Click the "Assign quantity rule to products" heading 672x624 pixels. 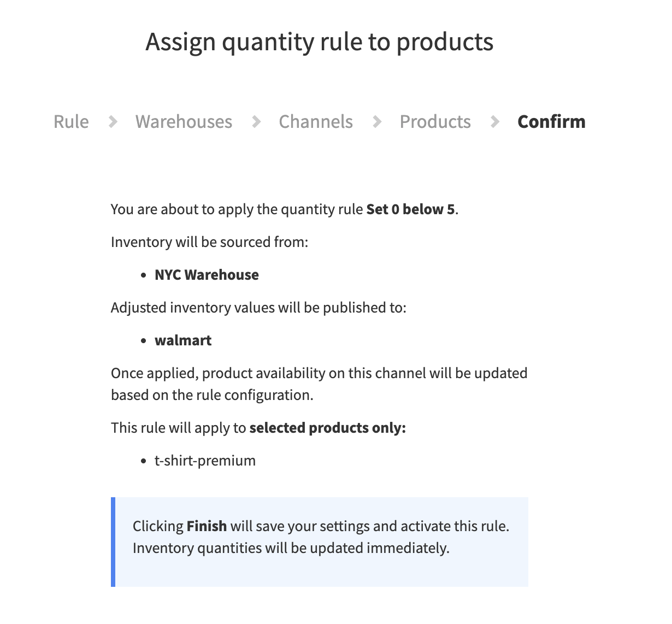319,42
